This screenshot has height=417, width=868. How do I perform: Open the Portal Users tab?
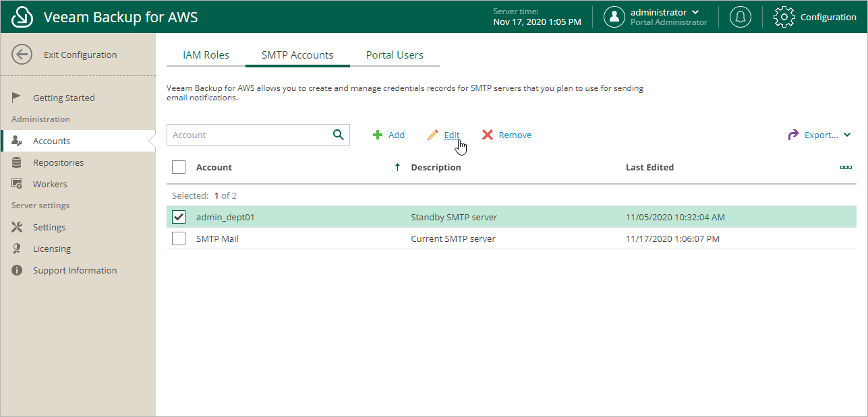pyautogui.click(x=395, y=55)
